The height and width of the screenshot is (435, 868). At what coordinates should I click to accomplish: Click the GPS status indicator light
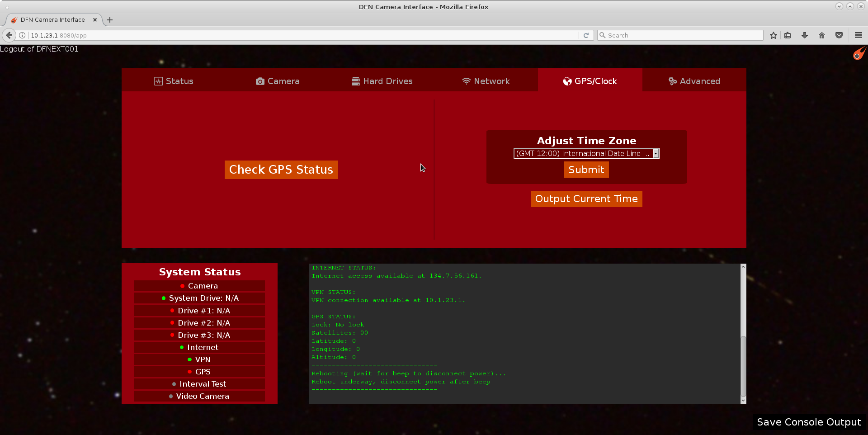pyautogui.click(x=189, y=371)
